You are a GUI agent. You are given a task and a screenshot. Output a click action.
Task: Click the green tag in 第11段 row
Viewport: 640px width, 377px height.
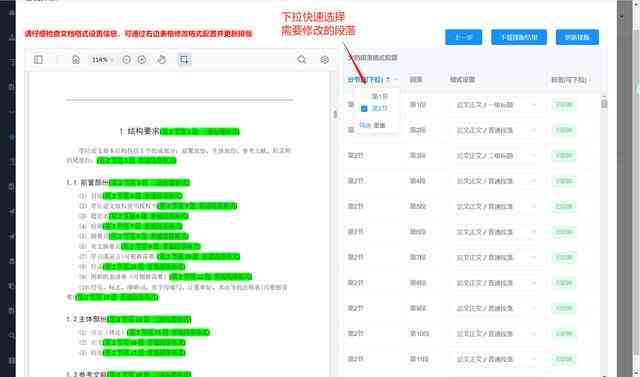click(564, 359)
